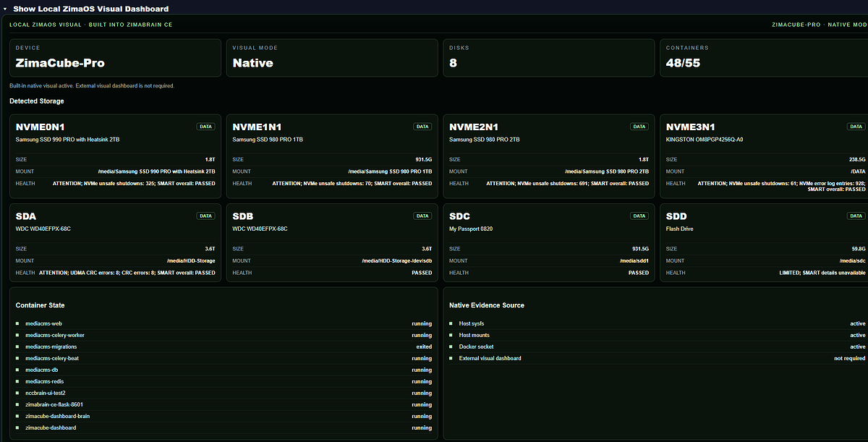Click the /media/HDD-Storage-/dev/sdb mount path

tap(397, 260)
